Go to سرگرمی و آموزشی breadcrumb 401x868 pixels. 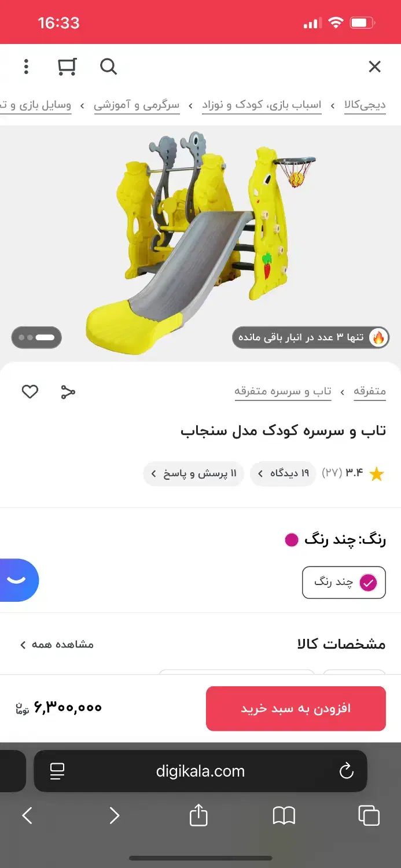(137, 105)
